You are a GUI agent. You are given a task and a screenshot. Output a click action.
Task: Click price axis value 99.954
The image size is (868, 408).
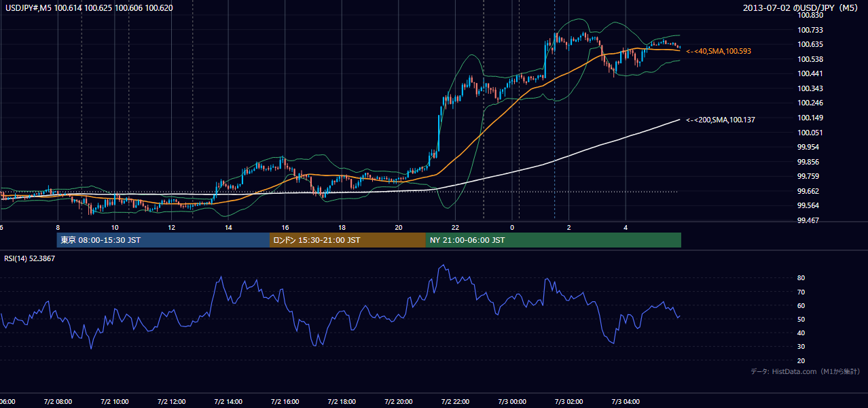point(808,147)
